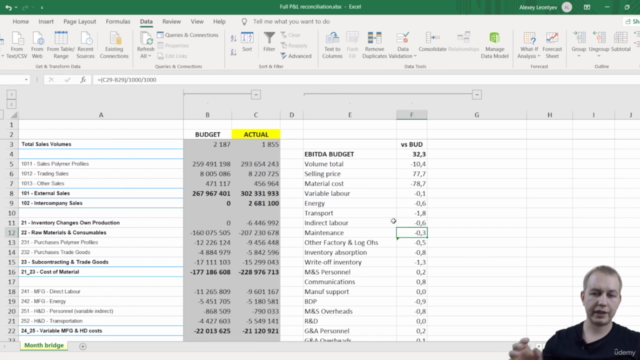Open What-If Analysis menu

coord(529,45)
